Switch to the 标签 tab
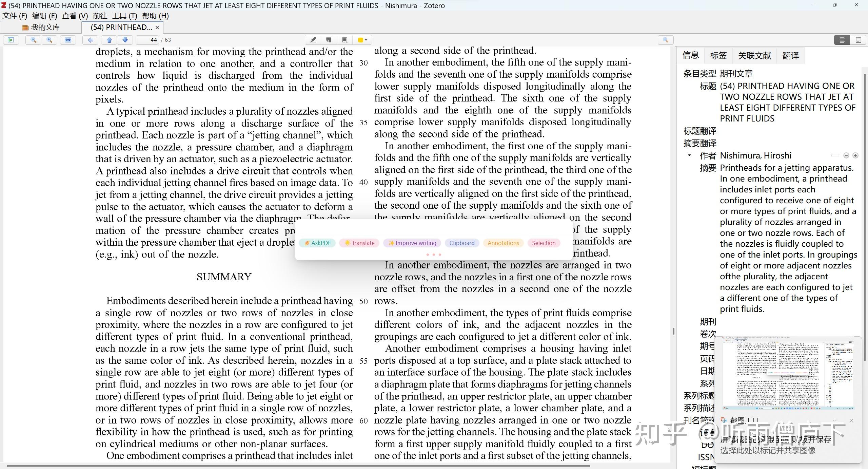 [718, 55]
